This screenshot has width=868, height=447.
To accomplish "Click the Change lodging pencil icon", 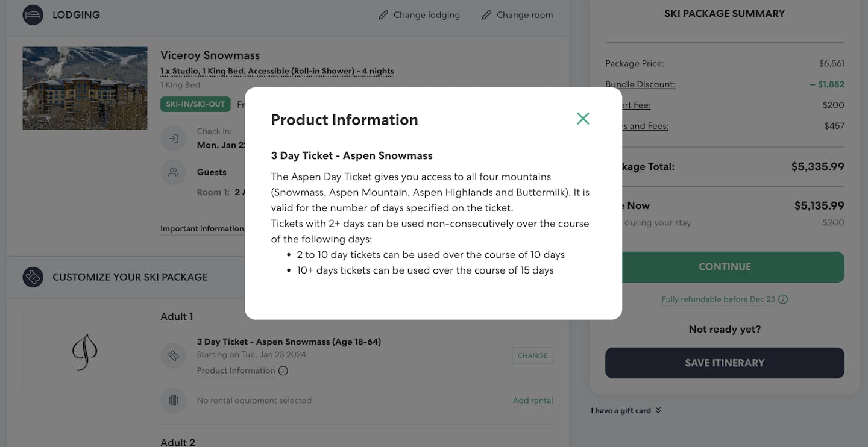I will pyautogui.click(x=383, y=15).
